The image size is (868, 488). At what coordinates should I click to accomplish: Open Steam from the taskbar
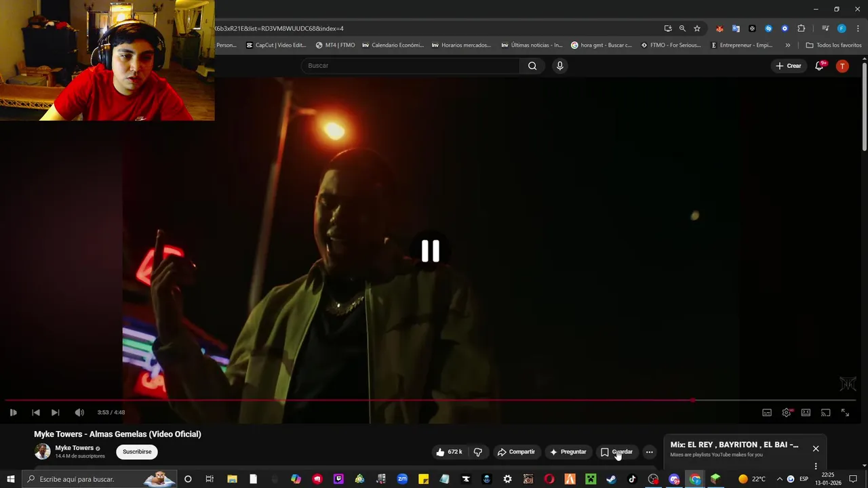point(611,479)
